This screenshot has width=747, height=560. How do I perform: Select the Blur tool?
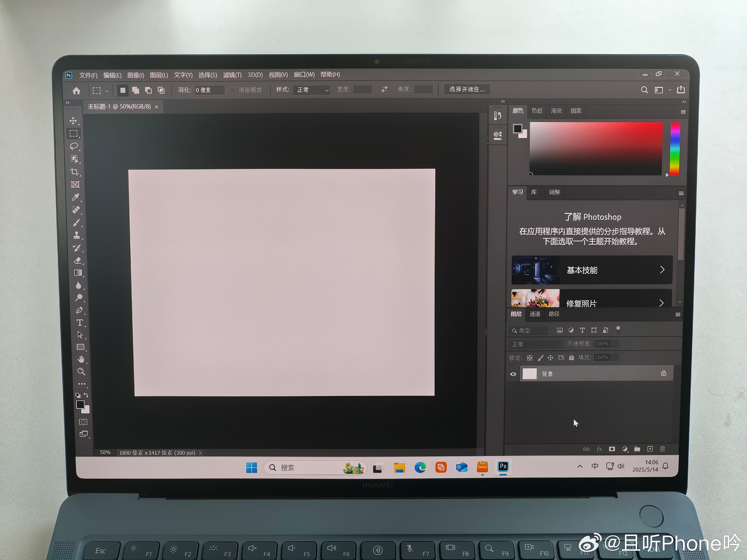pyautogui.click(x=78, y=285)
